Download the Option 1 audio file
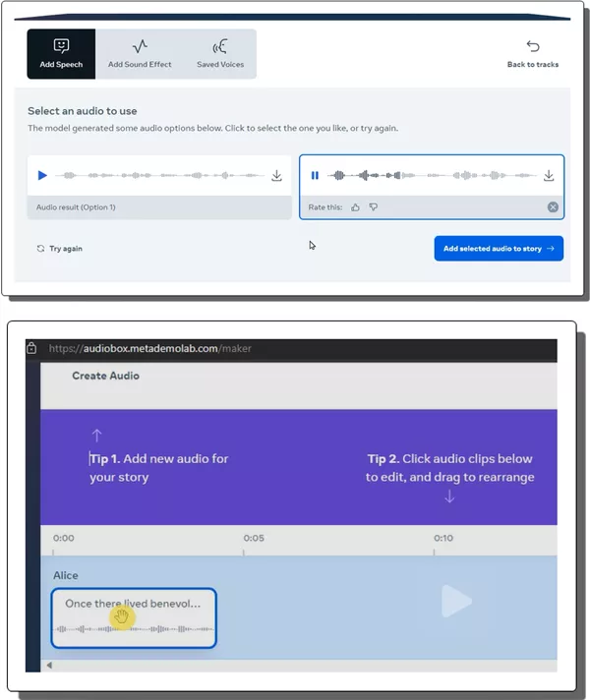The height and width of the screenshot is (700, 590). coord(277,175)
